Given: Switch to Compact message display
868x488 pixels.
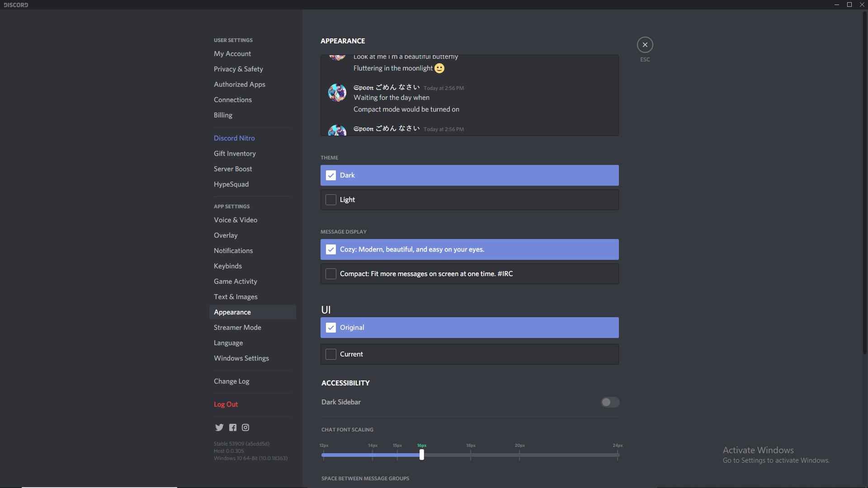Looking at the screenshot, I should (x=469, y=273).
